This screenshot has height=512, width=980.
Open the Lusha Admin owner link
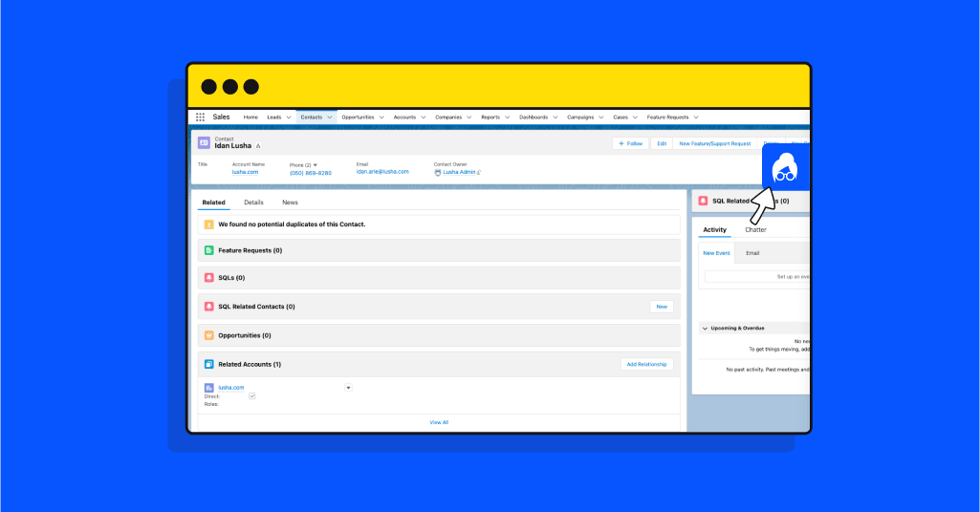click(x=459, y=172)
